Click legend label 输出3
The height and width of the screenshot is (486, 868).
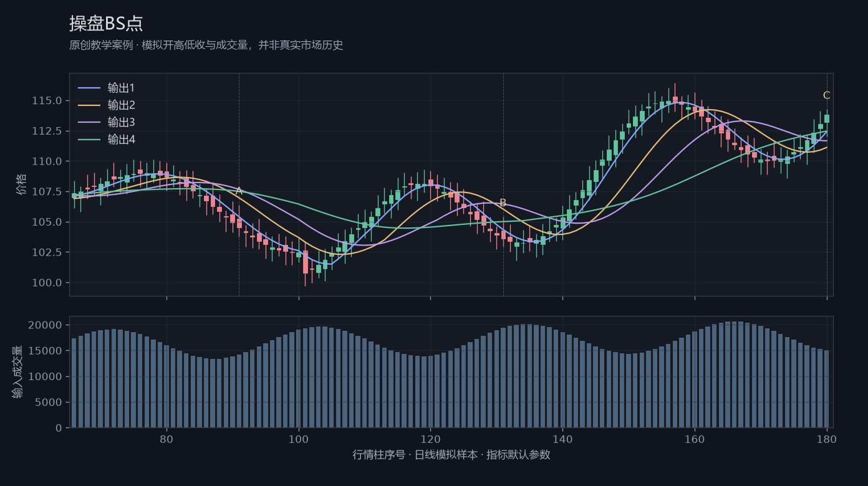(121, 122)
